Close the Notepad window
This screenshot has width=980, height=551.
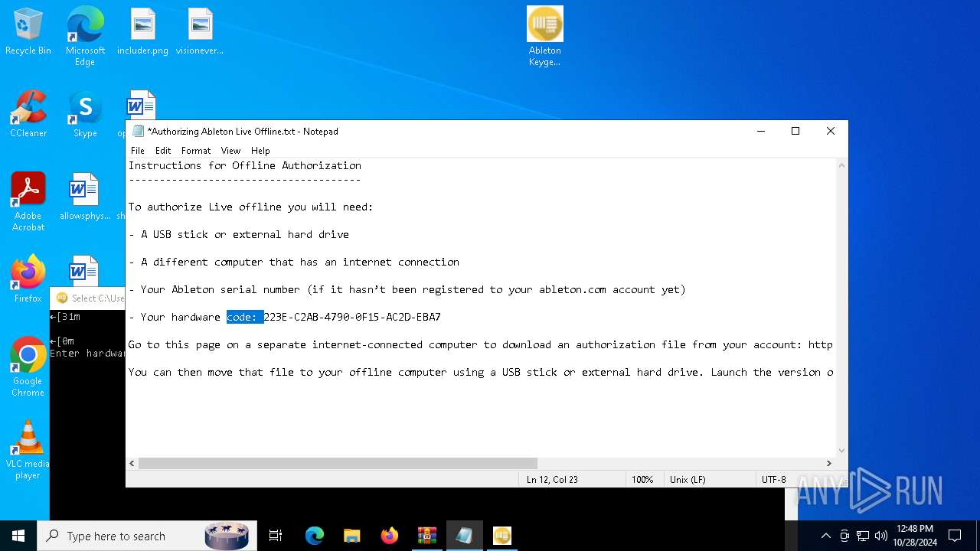[x=831, y=131]
